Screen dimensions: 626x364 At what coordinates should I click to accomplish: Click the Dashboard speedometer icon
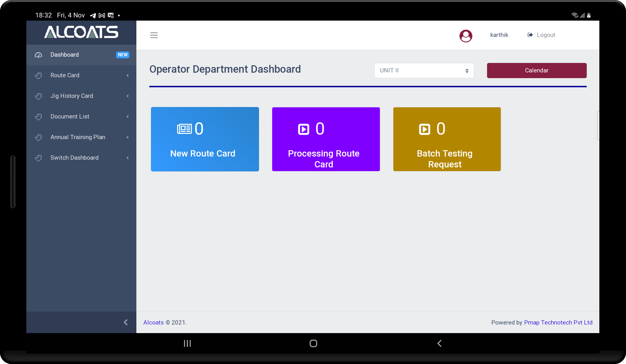[x=38, y=55]
